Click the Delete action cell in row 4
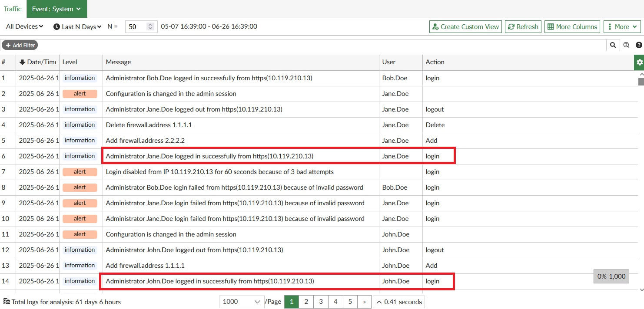The height and width of the screenshot is (309, 644). [x=435, y=125]
